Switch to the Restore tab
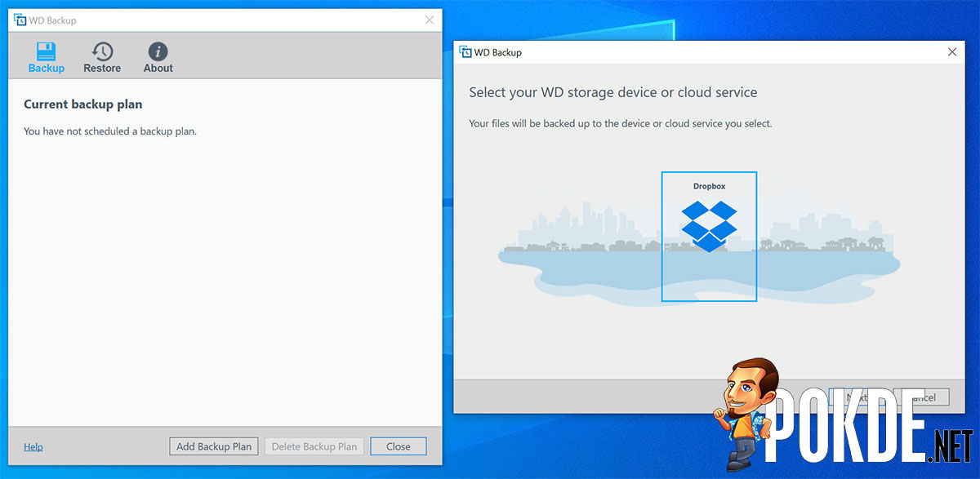Image resolution: width=980 pixels, height=479 pixels. point(102,57)
